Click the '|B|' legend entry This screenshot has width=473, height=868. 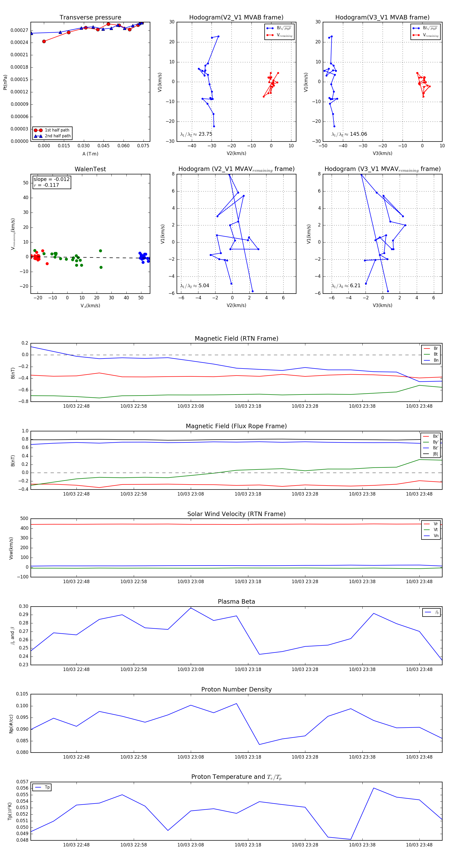coord(431,454)
